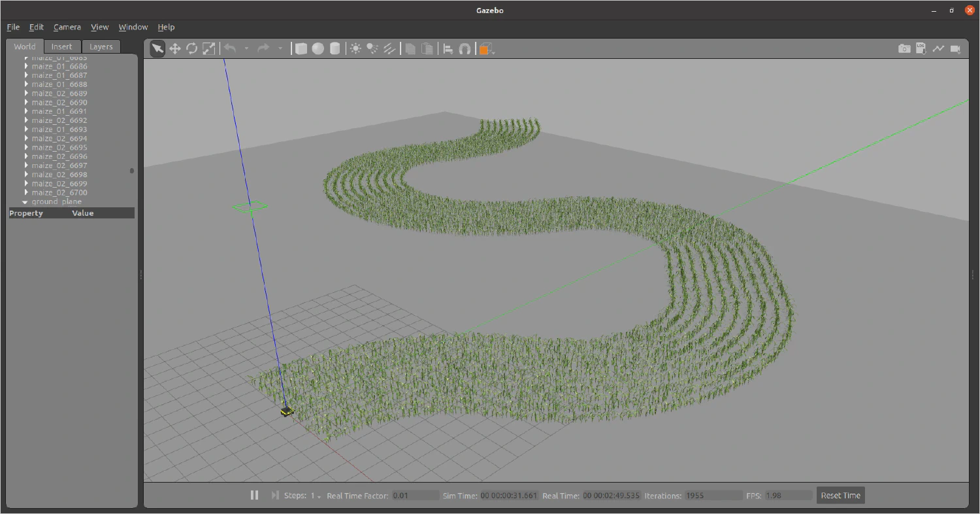Switch to the Insert tab
The image size is (980, 514).
point(62,46)
